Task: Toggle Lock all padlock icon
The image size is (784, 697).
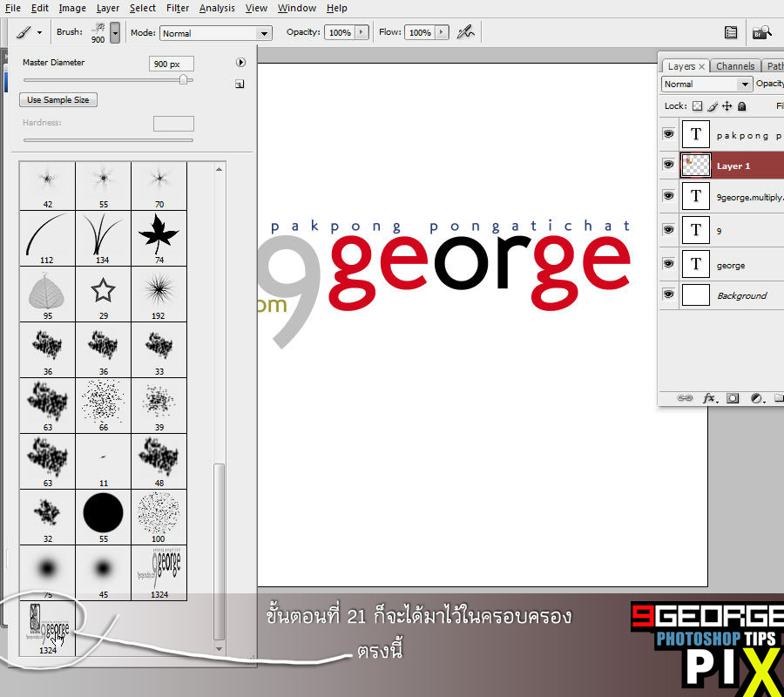Action: point(742,106)
